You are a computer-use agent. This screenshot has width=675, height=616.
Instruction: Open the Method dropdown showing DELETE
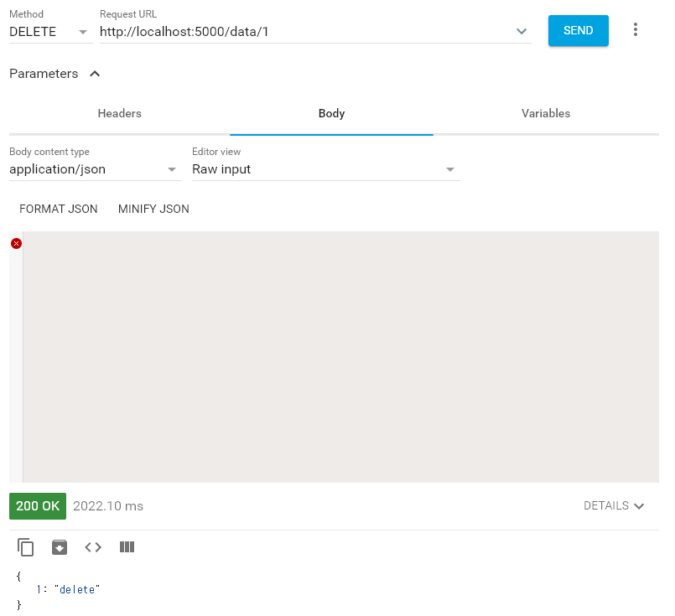(51, 32)
